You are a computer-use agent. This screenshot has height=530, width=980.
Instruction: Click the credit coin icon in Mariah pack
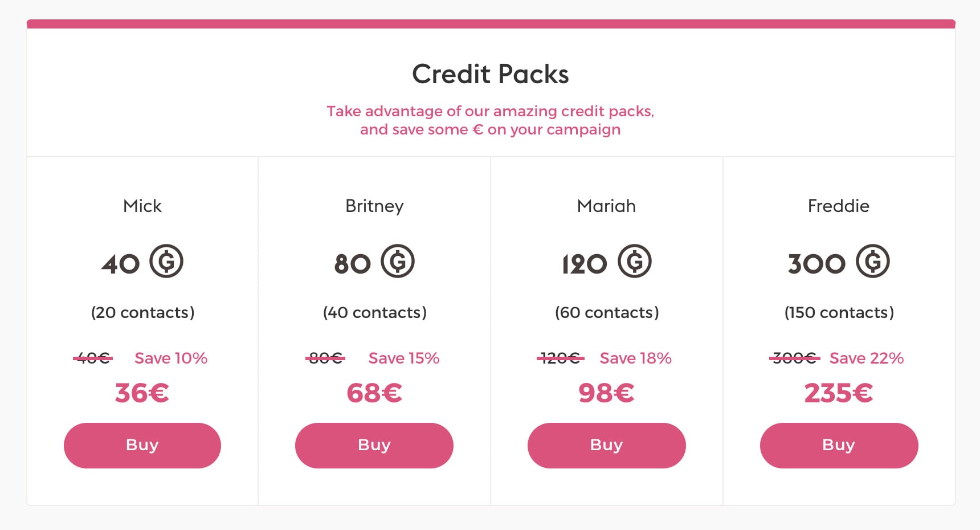point(635,261)
